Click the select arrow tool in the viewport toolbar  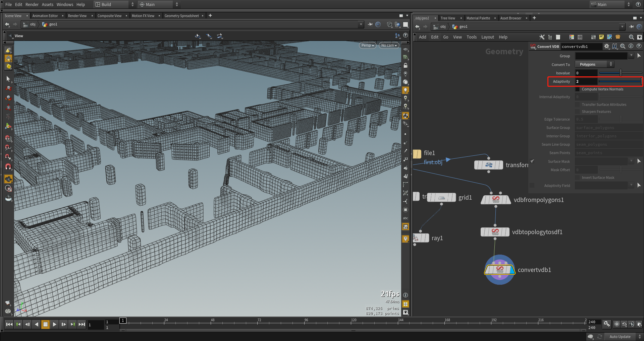[8, 79]
